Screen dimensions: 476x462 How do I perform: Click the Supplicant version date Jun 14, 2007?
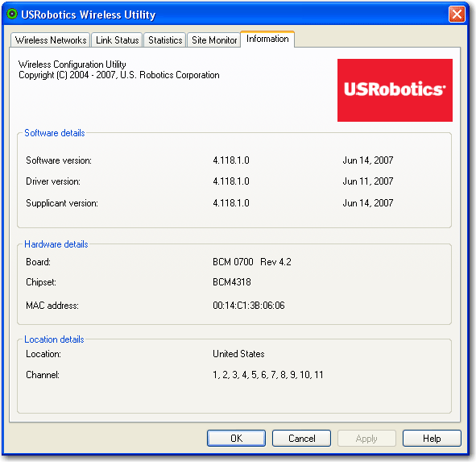tap(368, 202)
